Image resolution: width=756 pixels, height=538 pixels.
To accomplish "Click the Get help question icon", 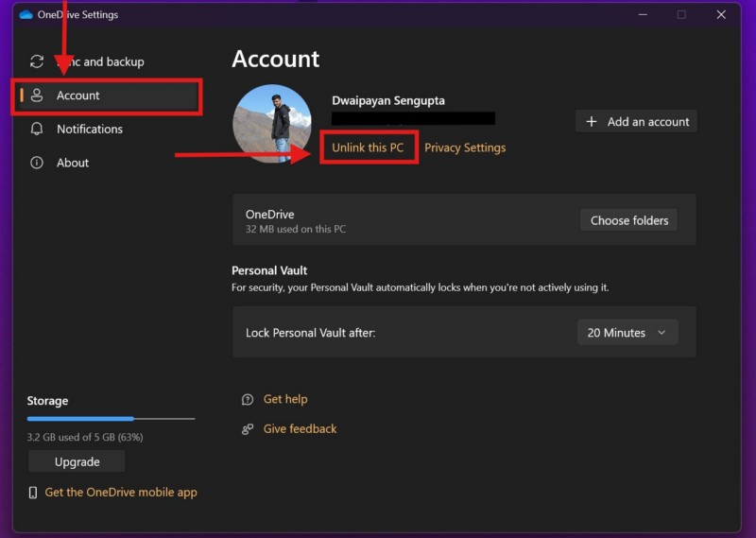I will [248, 399].
